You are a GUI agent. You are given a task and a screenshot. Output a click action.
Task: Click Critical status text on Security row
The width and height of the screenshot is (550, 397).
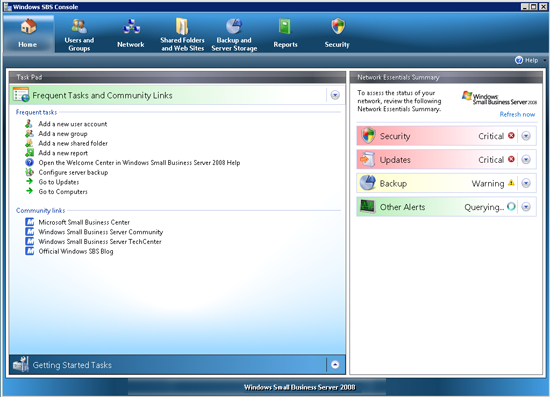491,136
